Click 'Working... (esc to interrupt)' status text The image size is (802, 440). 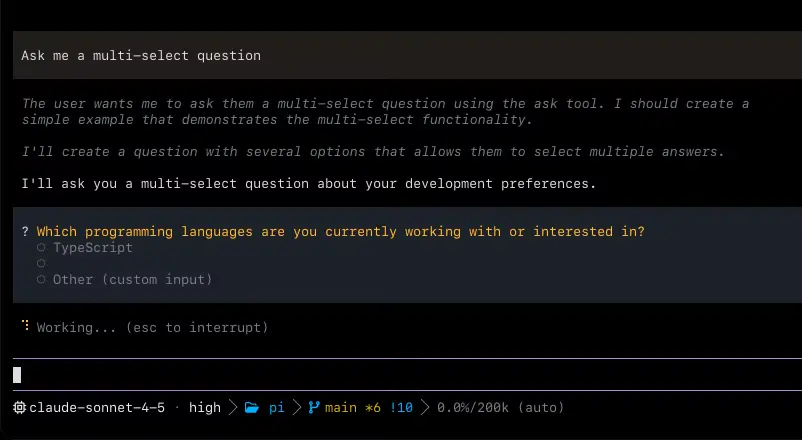click(152, 327)
